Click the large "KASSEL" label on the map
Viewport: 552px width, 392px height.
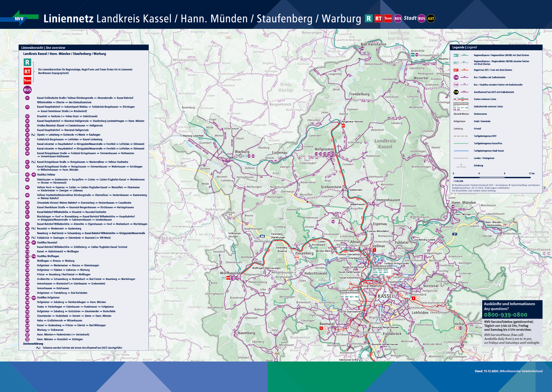[386, 296]
